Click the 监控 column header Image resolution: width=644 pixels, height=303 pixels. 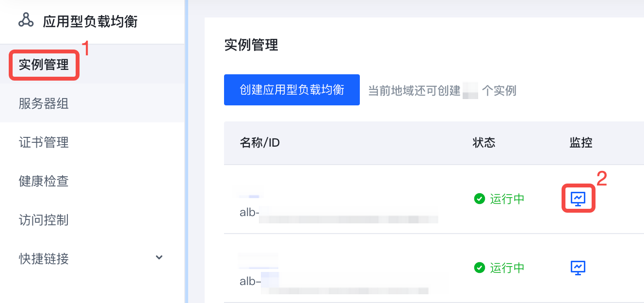click(581, 142)
